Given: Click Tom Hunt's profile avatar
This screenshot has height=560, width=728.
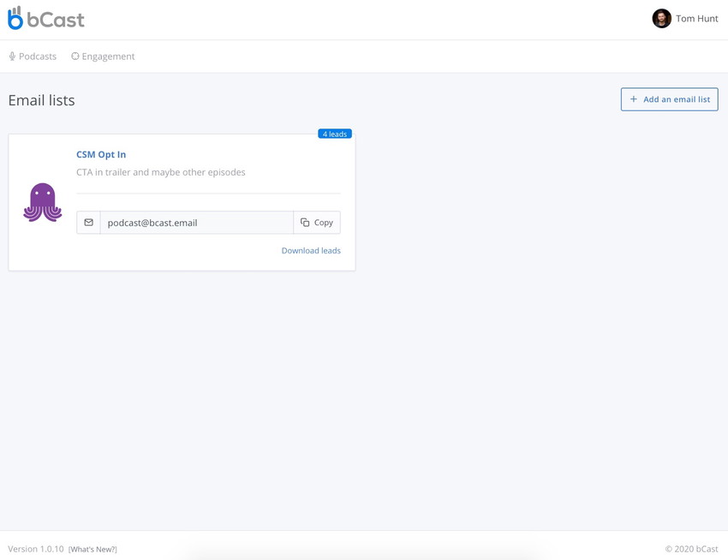Looking at the screenshot, I should [661, 18].
